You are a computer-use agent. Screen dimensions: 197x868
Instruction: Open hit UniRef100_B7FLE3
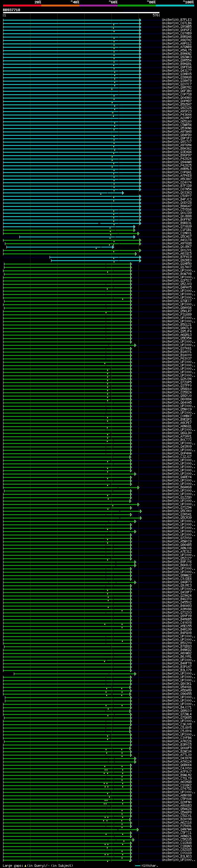pyautogui.click(x=177, y=20)
